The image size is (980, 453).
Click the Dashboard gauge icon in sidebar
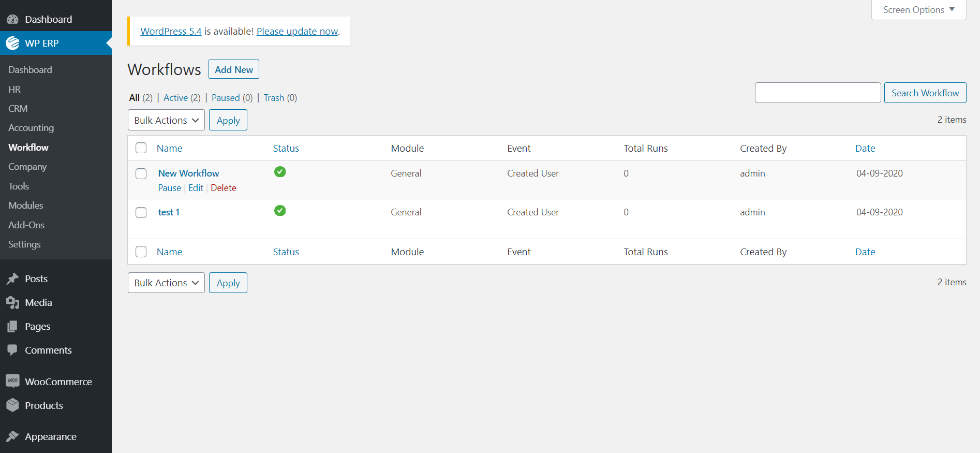pos(13,20)
